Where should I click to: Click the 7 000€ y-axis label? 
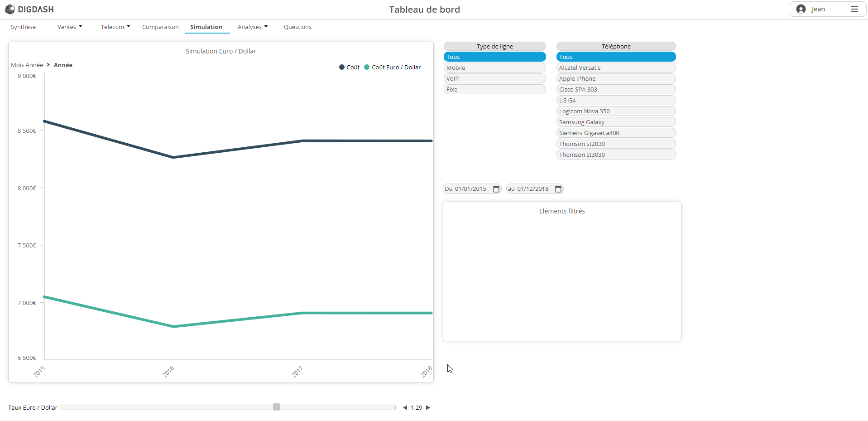coord(27,303)
